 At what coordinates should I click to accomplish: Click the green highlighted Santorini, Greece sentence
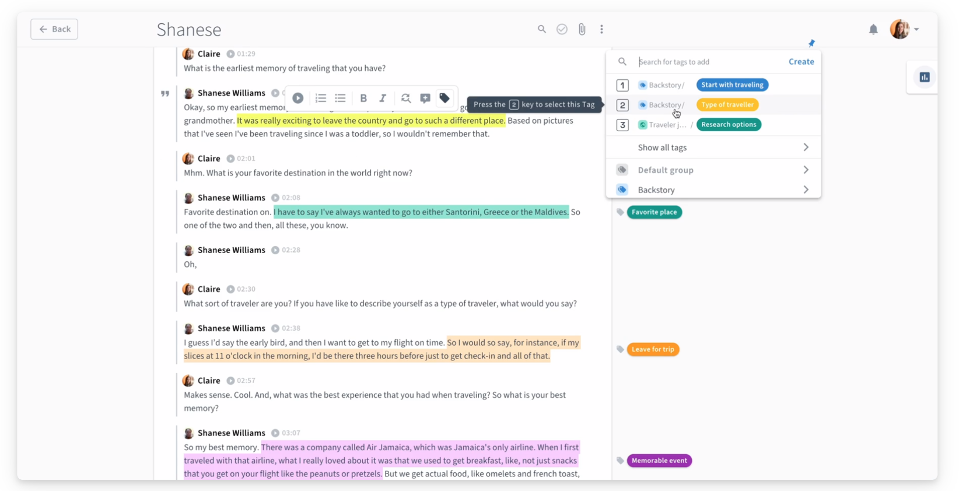(x=421, y=212)
